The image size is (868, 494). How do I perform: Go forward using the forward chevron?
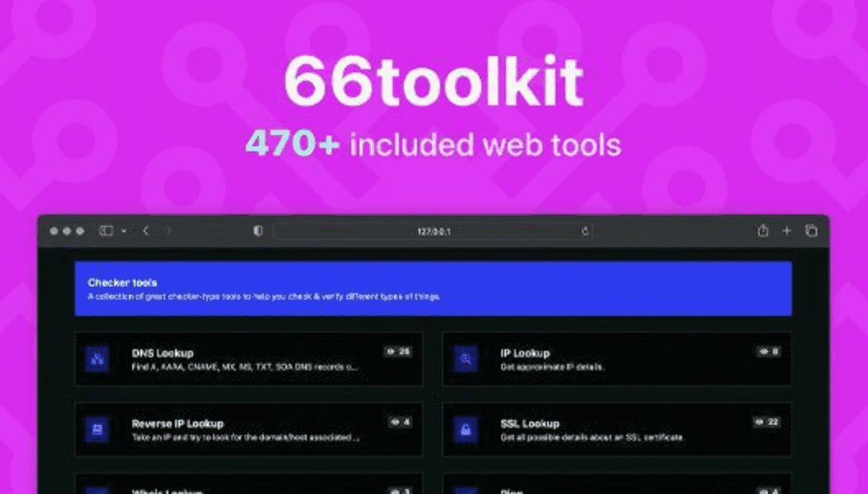[168, 231]
